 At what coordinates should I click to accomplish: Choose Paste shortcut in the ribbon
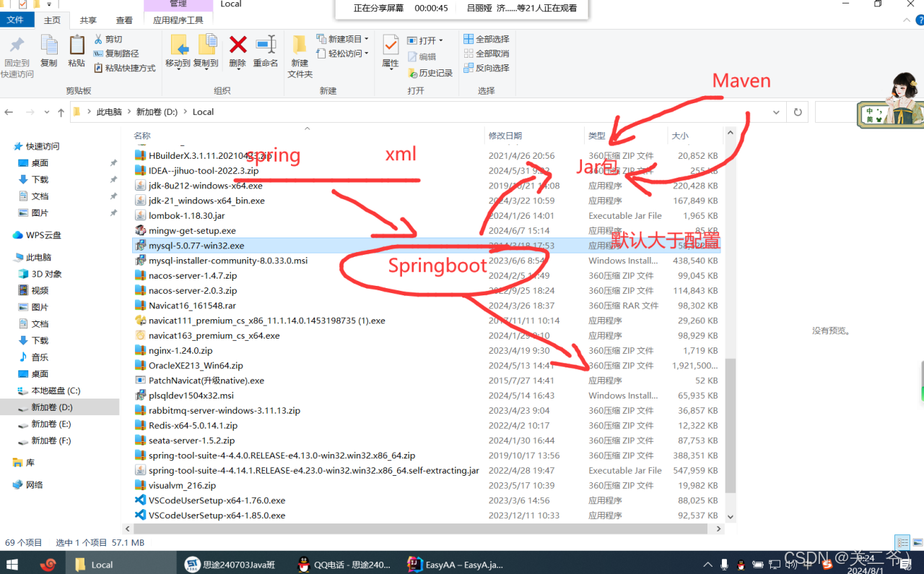pos(124,68)
